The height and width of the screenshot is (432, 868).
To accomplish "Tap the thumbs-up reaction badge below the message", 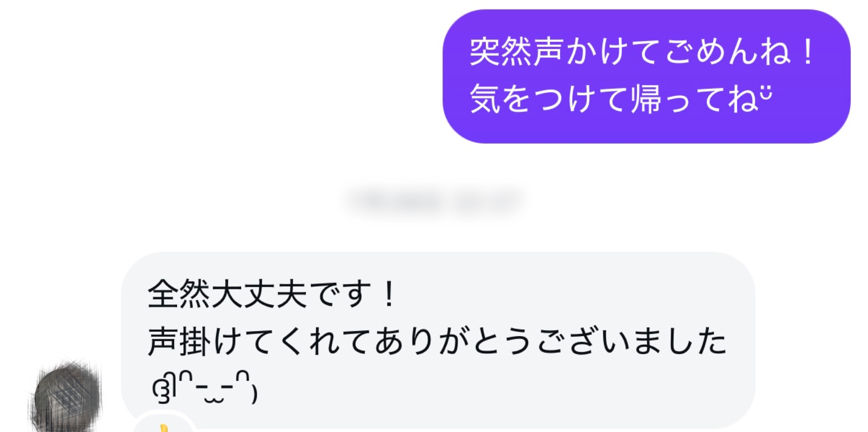I will (x=164, y=423).
